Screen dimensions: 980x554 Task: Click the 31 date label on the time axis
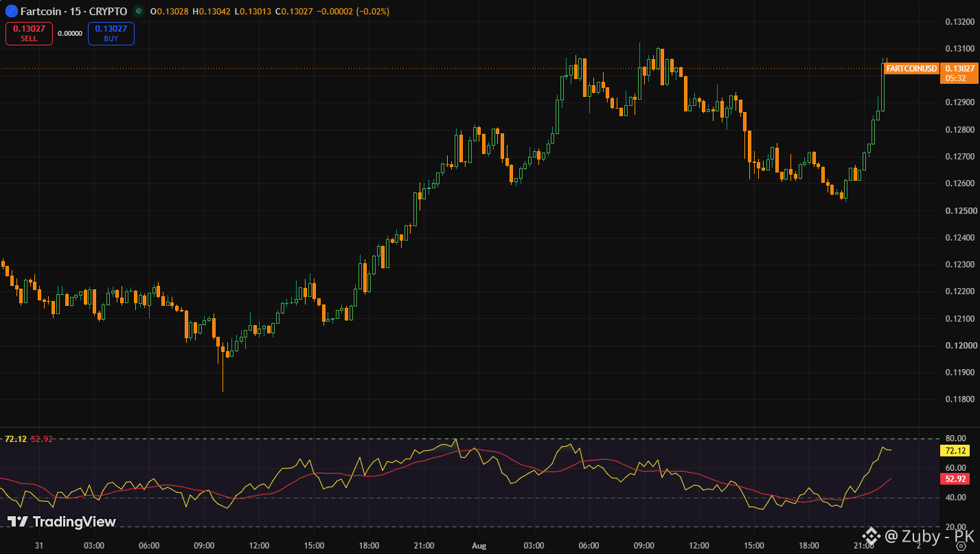[x=38, y=546]
